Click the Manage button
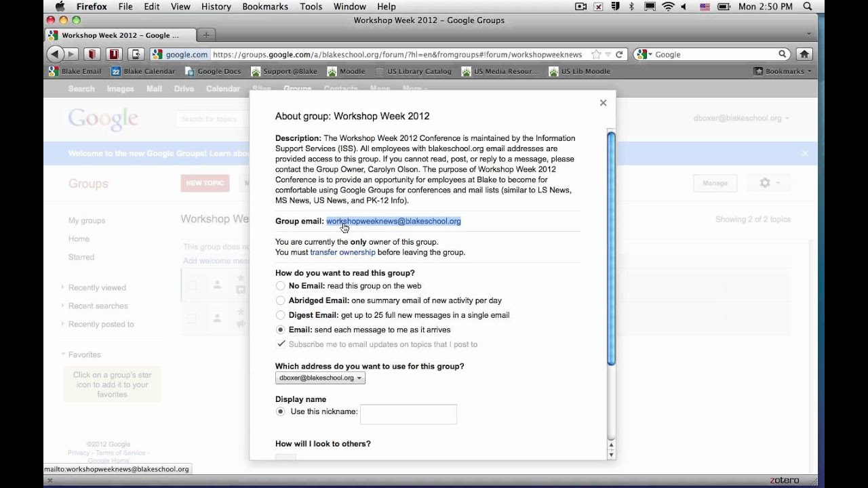 (x=715, y=183)
